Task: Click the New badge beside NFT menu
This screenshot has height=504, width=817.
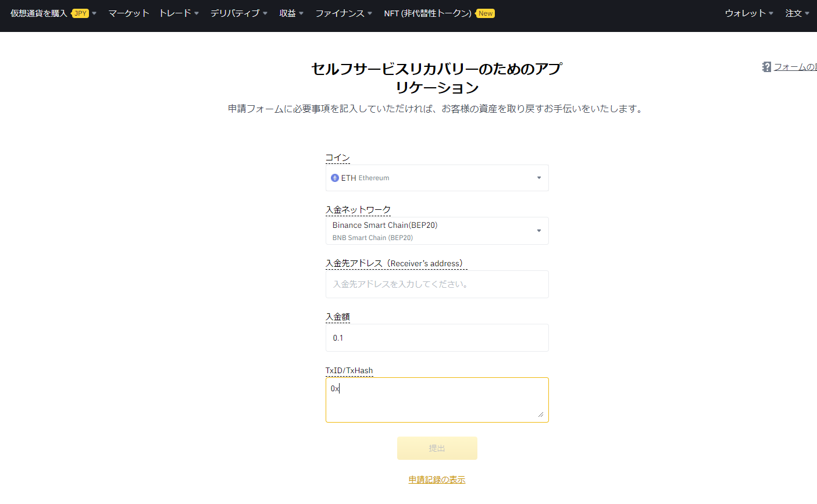Action: pyautogui.click(x=484, y=13)
